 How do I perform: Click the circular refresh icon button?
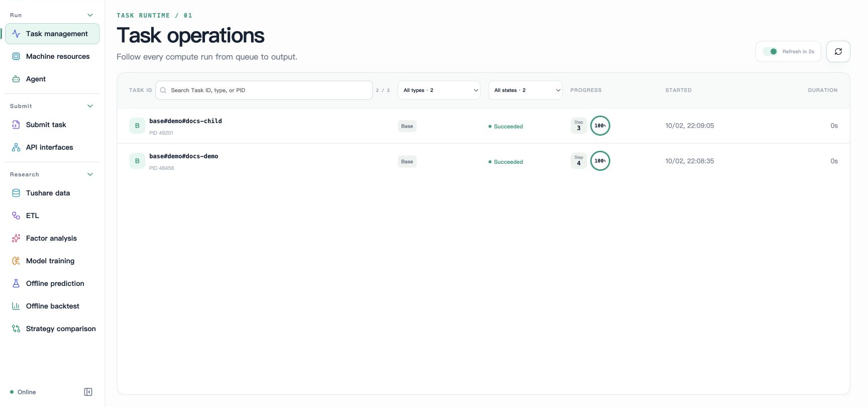pos(838,51)
